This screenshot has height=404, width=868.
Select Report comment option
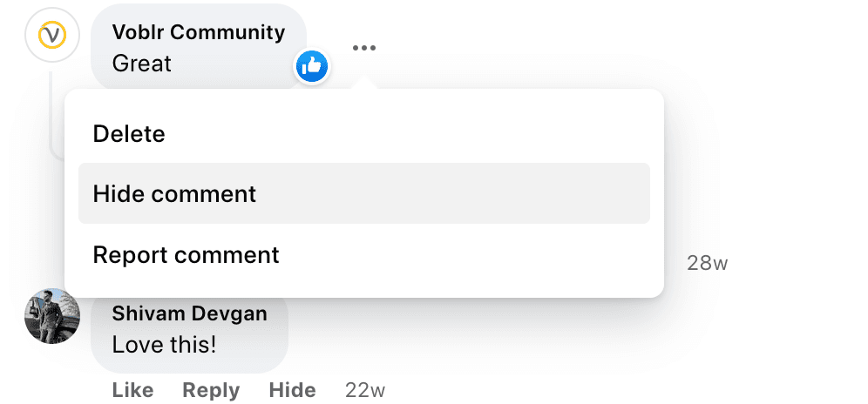coord(186,255)
